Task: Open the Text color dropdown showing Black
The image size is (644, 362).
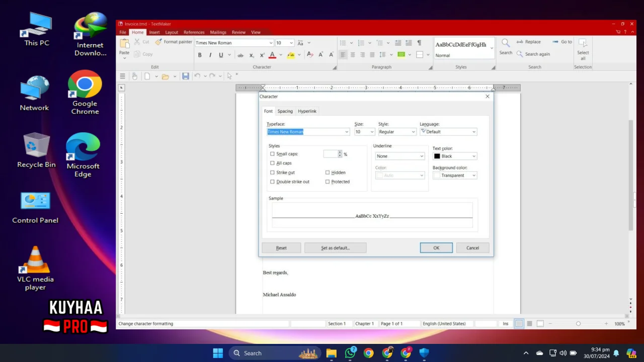Action: pos(473,156)
